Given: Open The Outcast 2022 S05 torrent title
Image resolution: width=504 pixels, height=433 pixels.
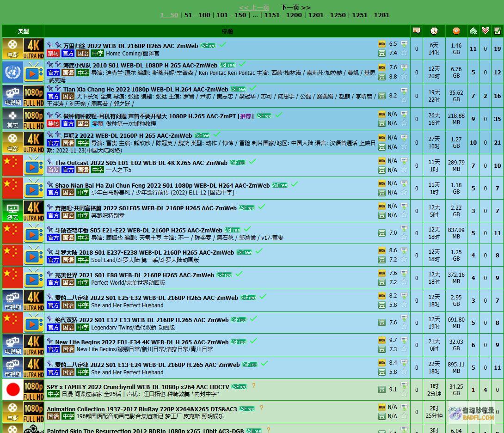Looking at the screenshot, I should point(141,163).
